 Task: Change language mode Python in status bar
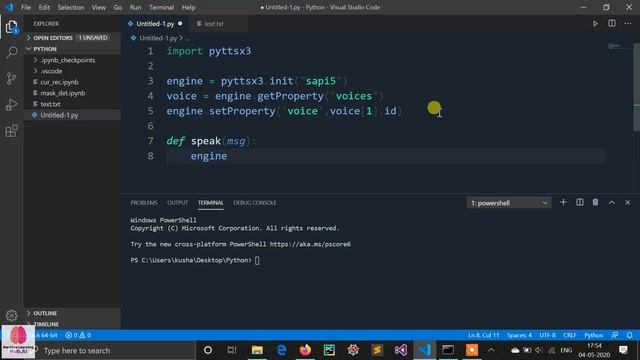click(593, 335)
